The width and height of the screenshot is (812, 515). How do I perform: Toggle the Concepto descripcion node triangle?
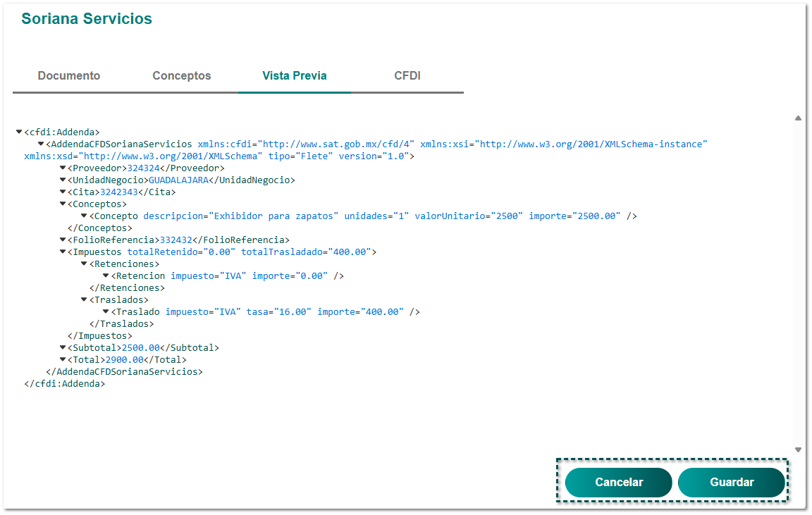85,216
